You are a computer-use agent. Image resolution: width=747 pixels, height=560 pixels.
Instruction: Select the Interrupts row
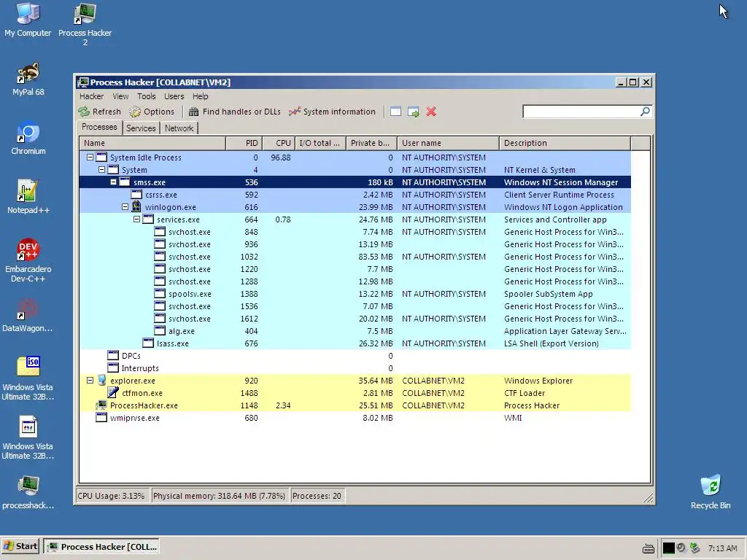355,368
